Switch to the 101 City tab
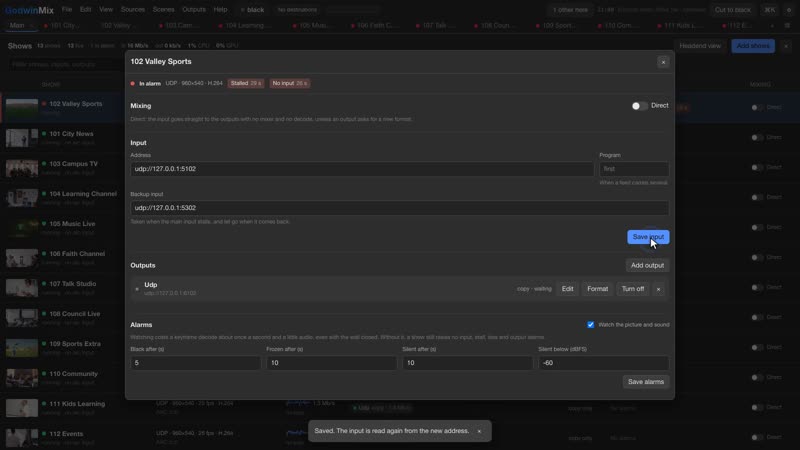Viewport: 800px width, 450px height. [62, 26]
